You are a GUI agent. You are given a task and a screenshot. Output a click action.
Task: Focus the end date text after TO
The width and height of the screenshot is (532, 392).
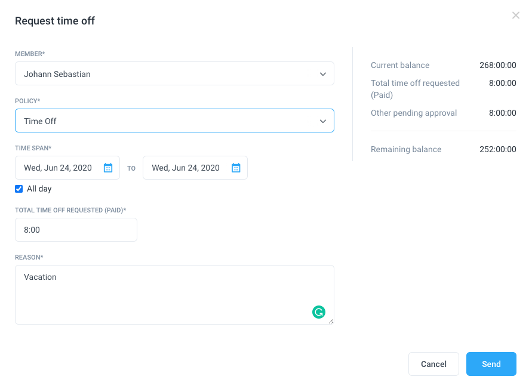point(186,168)
